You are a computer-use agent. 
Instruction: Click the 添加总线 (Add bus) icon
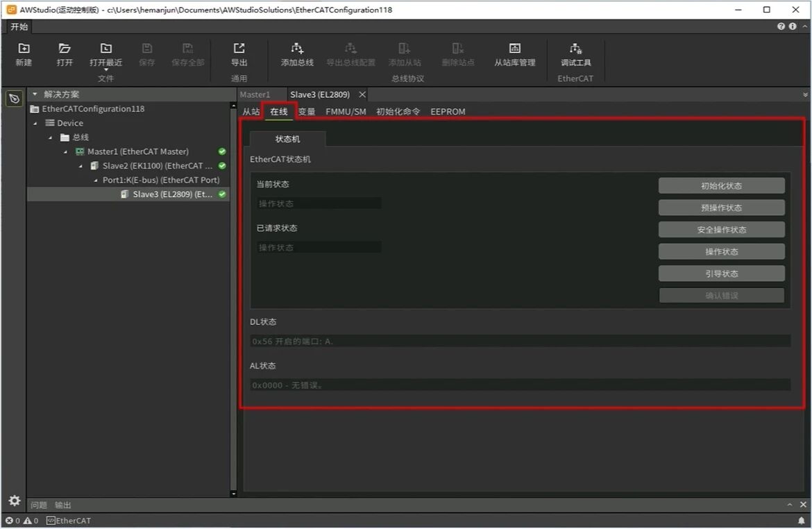[297, 49]
